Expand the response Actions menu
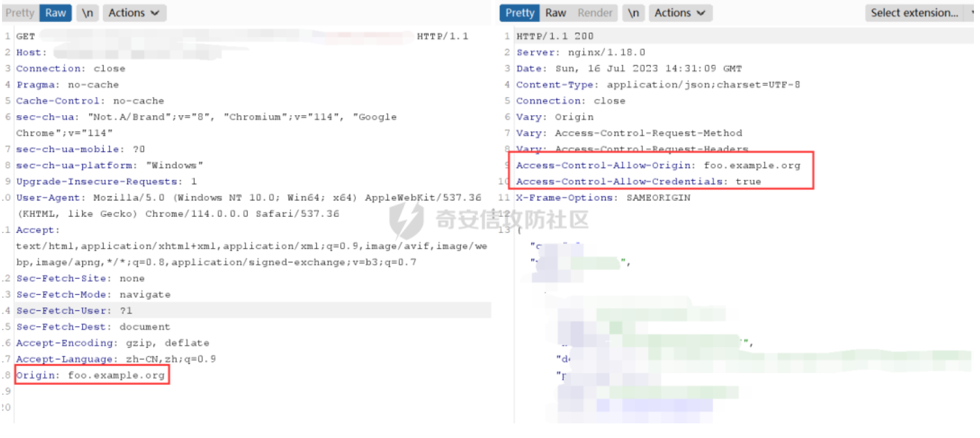This screenshot has height=438, width=980. click(x=680, y=13)
